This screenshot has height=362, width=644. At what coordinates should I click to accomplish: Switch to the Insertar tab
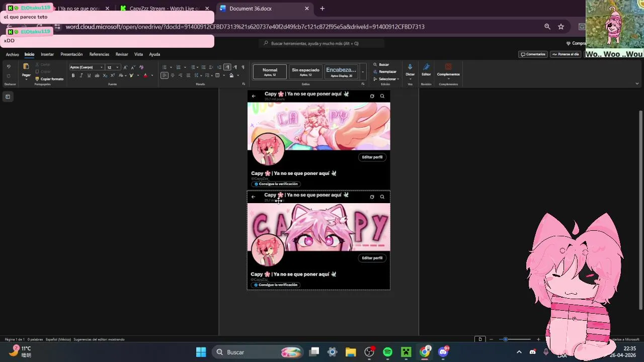tap(47, 54)
